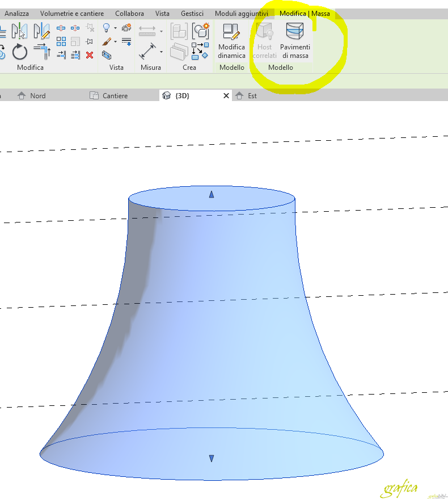Click the Create Similar icon
Image resolution: width=448 pixels, height=499 pixels.
coord(200,51)
